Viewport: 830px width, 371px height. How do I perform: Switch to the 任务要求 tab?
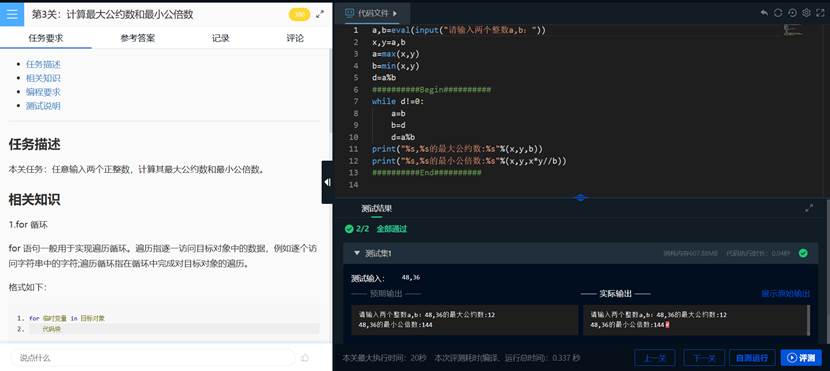[x=46, y=38]
